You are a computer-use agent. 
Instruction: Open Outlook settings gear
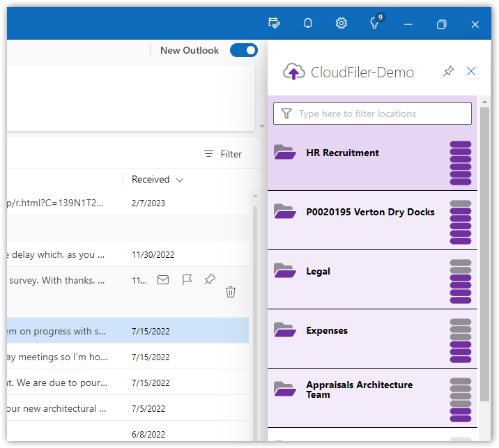[x=341, y=24]
